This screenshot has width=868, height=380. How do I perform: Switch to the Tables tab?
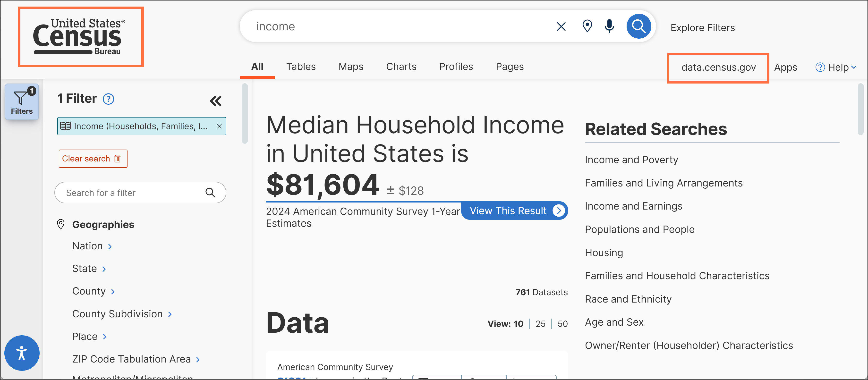tap(301, 67)
